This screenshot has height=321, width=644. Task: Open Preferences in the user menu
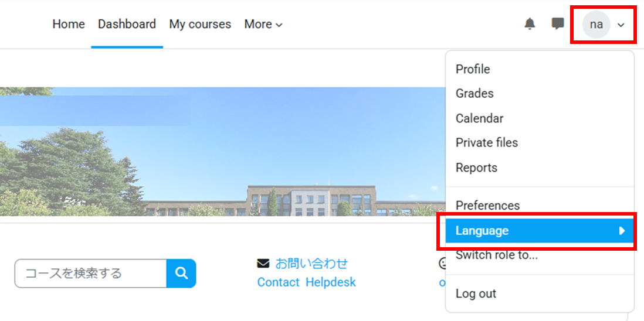pos(487,205)
